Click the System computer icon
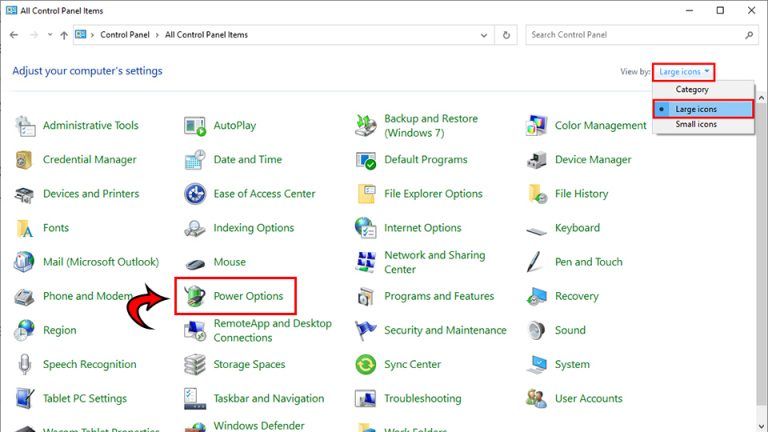Viewport: 768px width, 432px height. (x=536, y=364)
